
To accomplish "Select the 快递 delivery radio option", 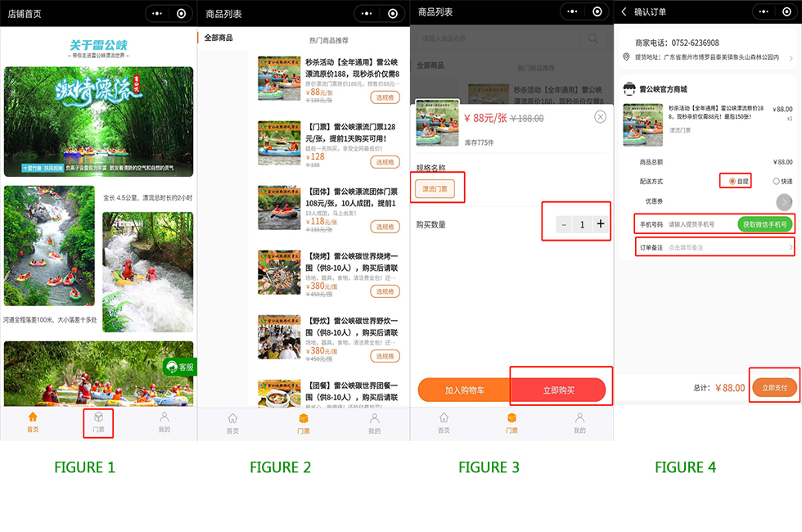I will 777,181.
